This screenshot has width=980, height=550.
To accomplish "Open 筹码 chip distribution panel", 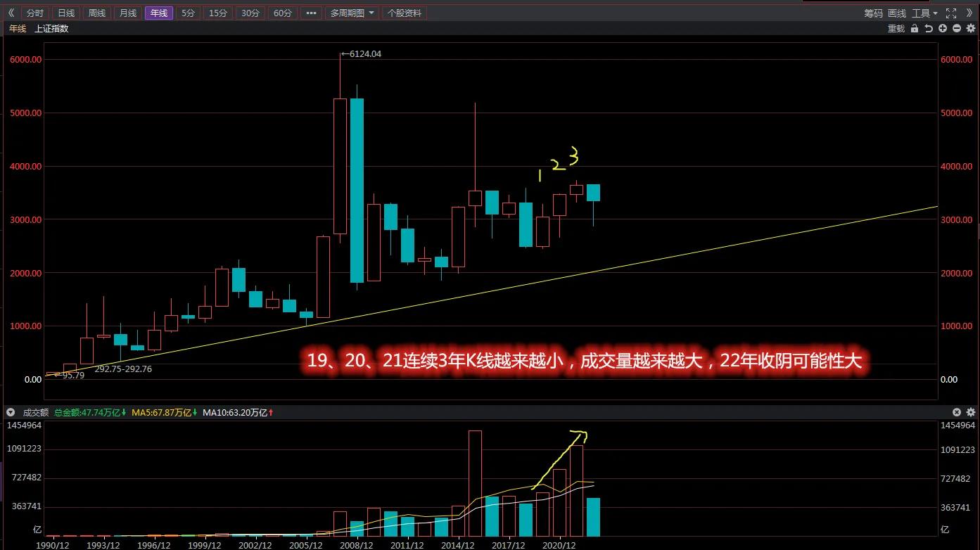I will coord(873,13).
